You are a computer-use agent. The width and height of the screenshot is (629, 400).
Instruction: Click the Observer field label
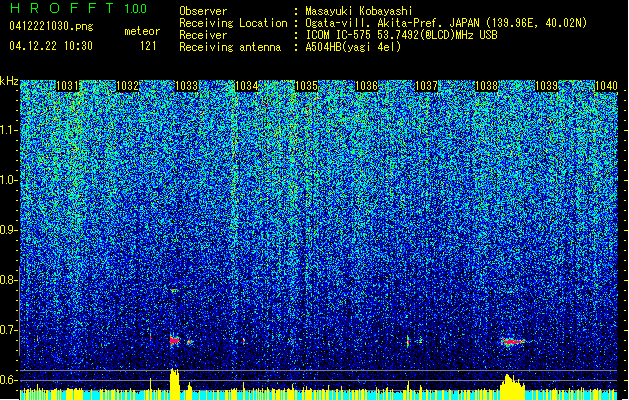203,11
